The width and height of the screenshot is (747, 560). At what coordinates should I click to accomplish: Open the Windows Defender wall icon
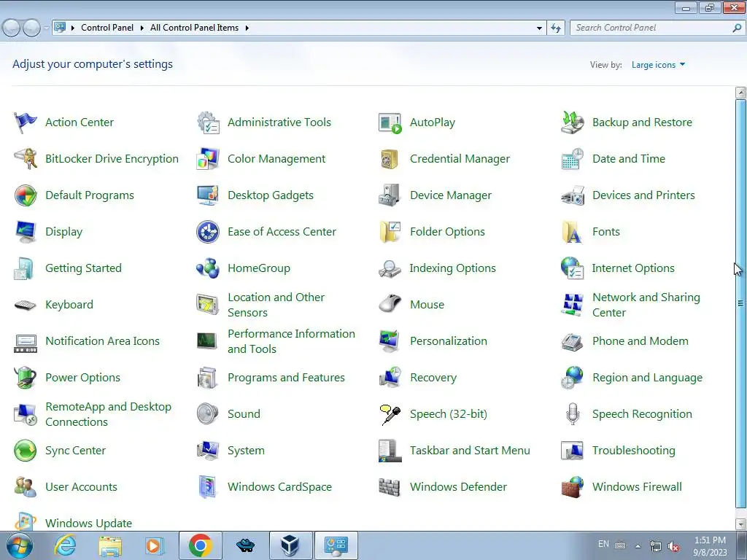[390, 487]
